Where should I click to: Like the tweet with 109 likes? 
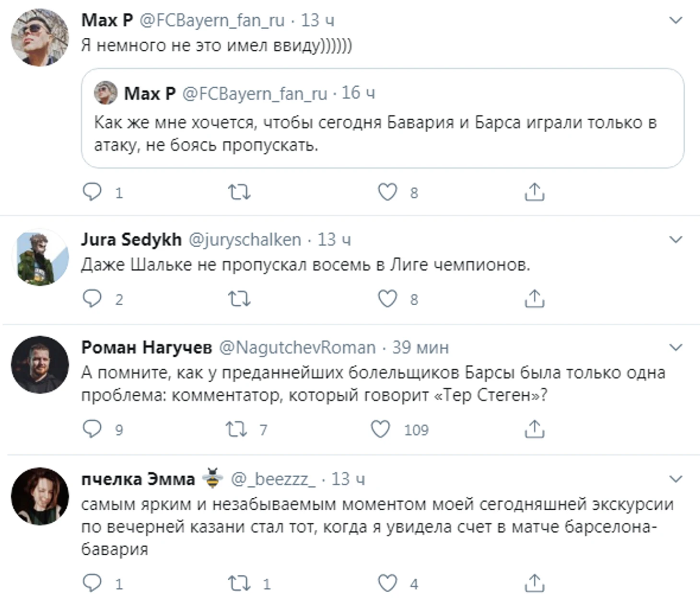pyautogui.click(x=380, y=429)
